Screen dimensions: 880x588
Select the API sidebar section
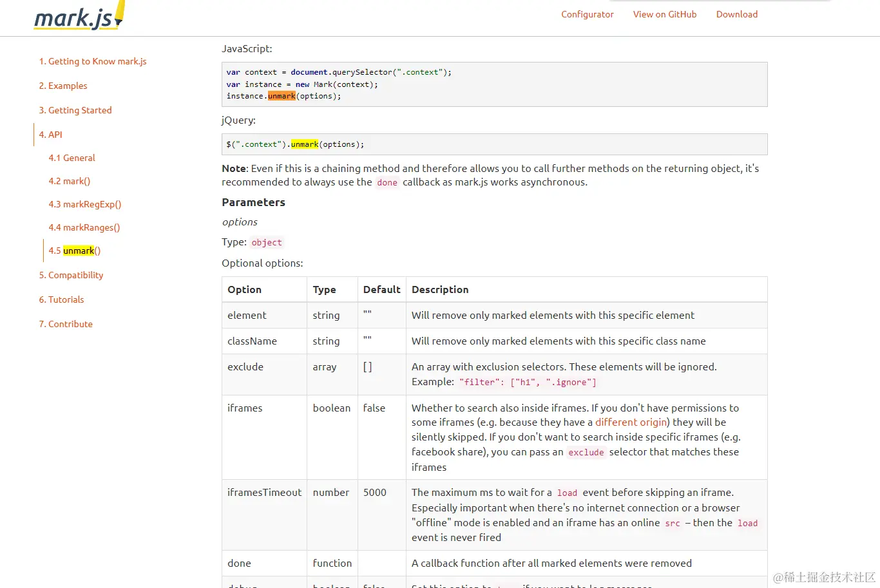(x=51, y=135)
